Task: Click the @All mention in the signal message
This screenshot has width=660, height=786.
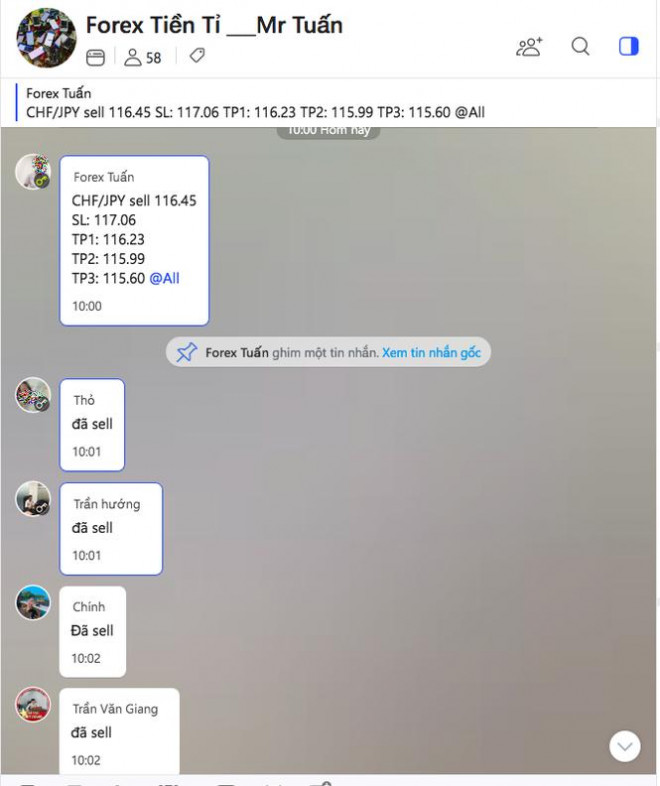Action: [x=164, y=278]
